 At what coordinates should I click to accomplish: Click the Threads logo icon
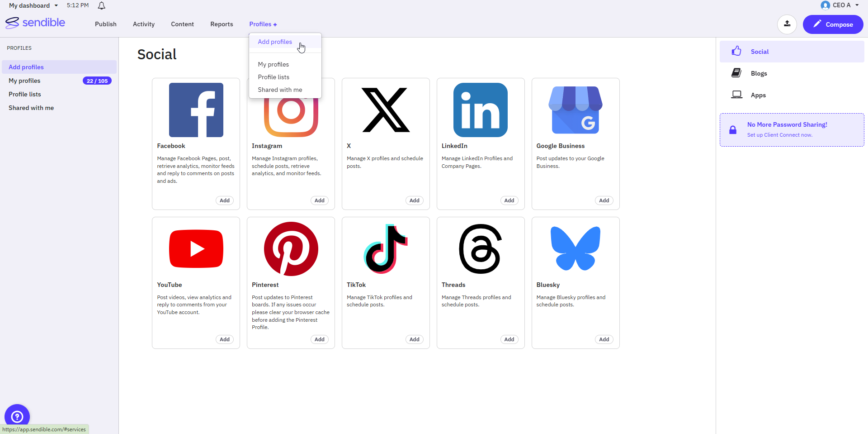481,249
